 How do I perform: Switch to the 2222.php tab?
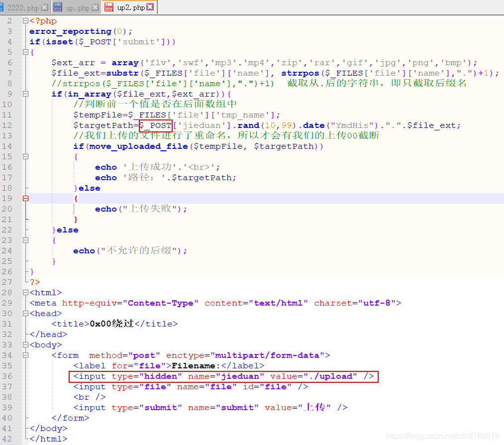pos(22,8)
